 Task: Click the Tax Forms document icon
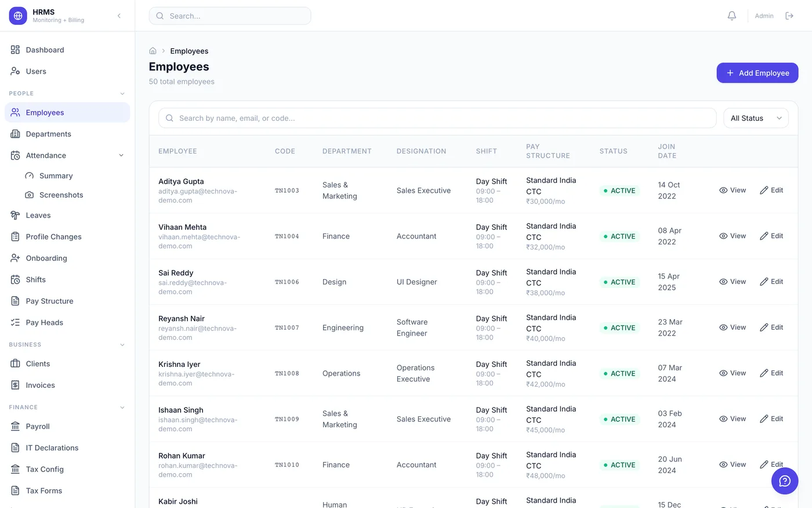pyautogui.click(x=16, y=491)
